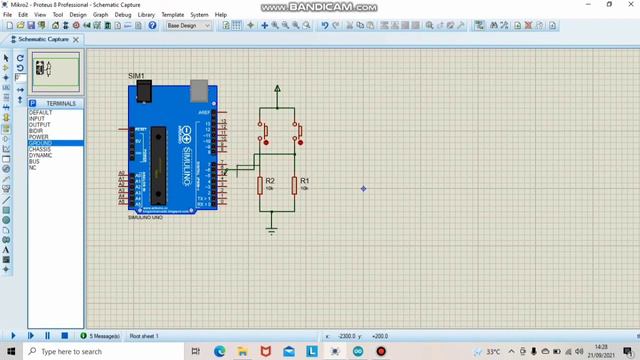
Task: Click the red X delete sheet icon
Action: pyautogui.click(x=528, y=25)
